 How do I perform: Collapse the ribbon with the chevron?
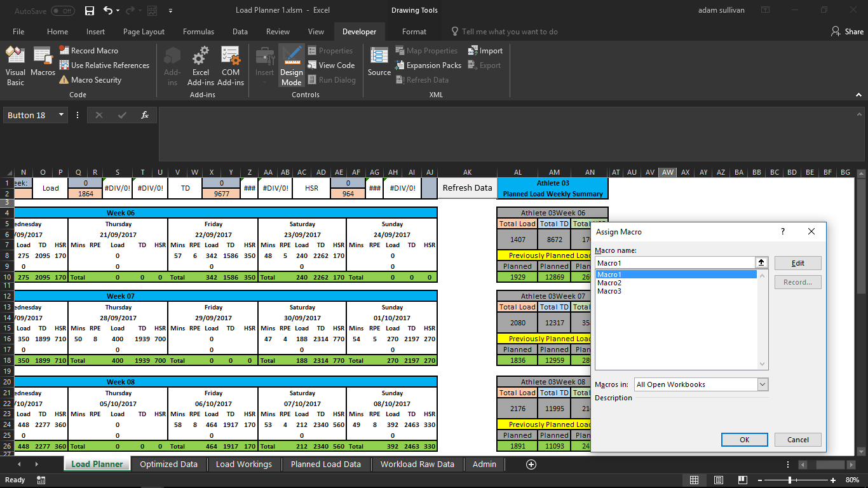pyautogui.click(x=859, y=95)
